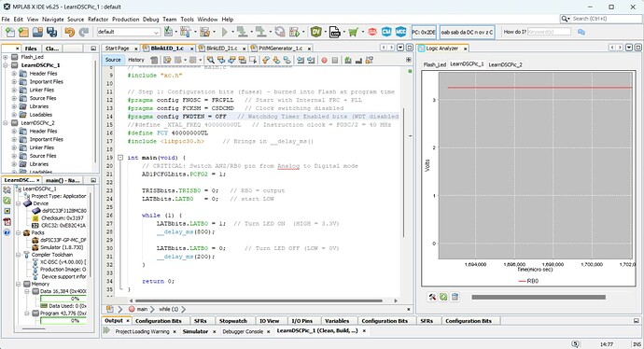Viewport: 644px width, 349px height.
Task: Switch to the PWMGenerator_1.c editor tab
Action: [x=281, y=49]
